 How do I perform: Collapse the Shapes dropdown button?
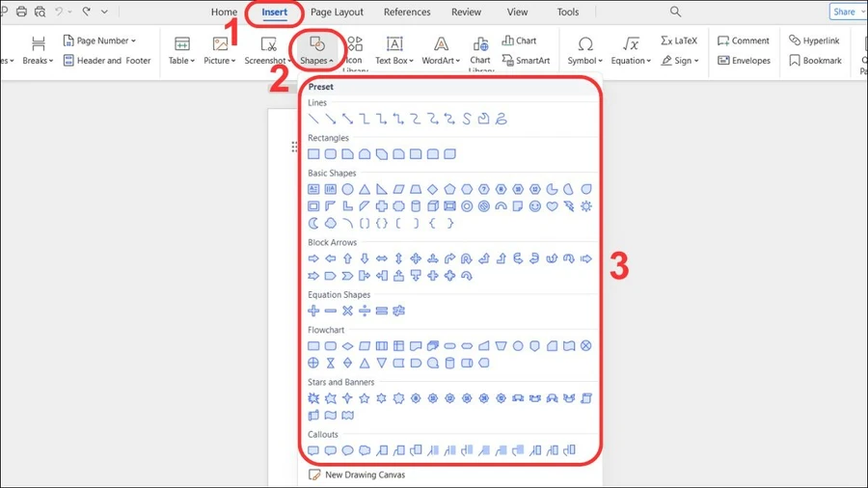click(316, 51)
